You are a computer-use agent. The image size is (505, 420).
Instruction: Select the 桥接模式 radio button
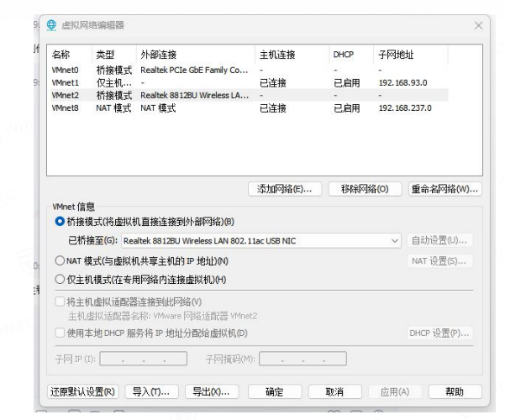[60, 222]
